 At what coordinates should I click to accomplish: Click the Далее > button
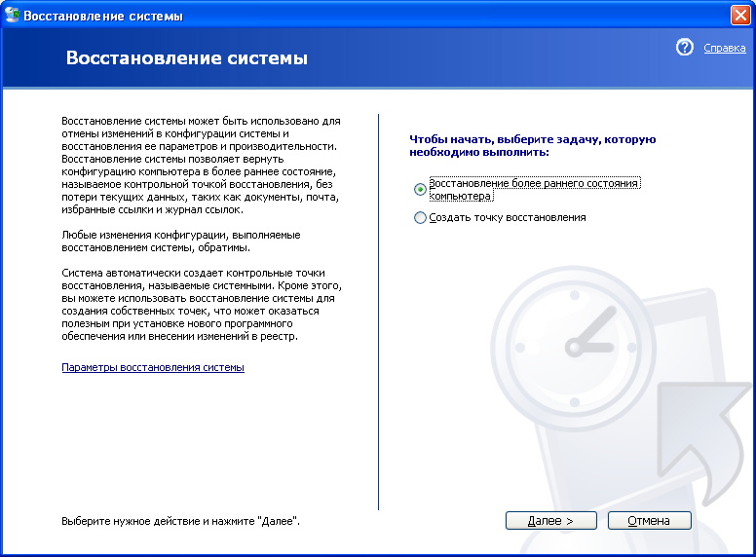click(x=551, y=520)
